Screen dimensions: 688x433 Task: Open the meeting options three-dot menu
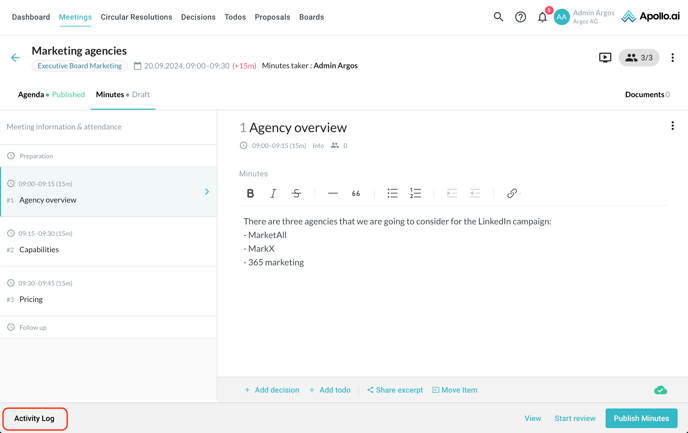tap(672, 58)
